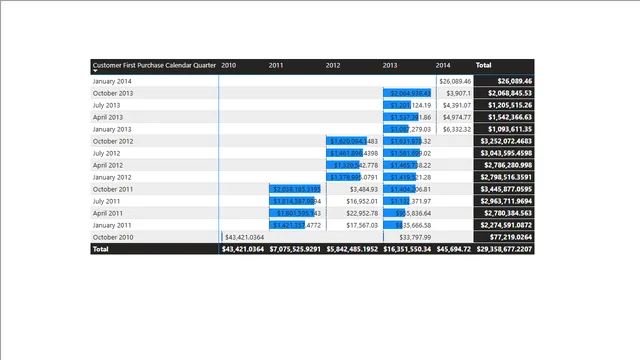Click the 2012 column total $5,842,485.1952
Viewport: 640px width, 360px height.
[x=352, y=249]
